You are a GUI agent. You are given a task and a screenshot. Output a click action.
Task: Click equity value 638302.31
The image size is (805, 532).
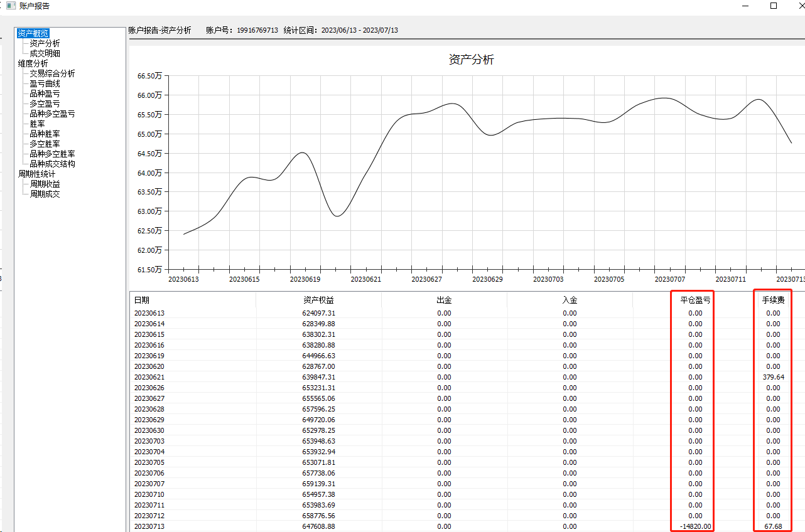[318, 334]
